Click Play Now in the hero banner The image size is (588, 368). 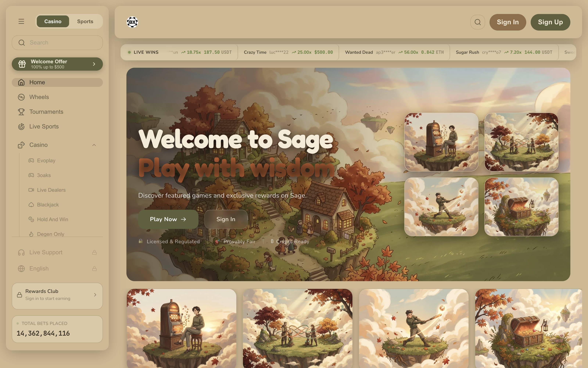click(168, 219)
